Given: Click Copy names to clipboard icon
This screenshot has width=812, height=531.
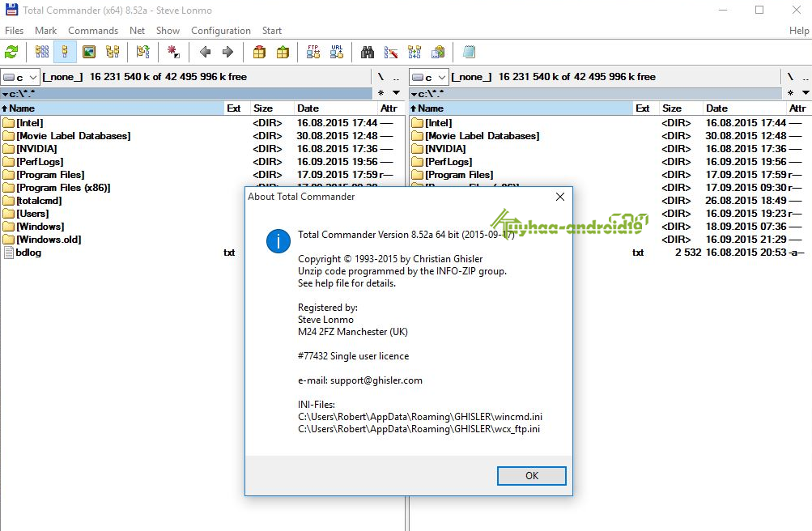Looking at the screenshot, I should pos(438,52).
